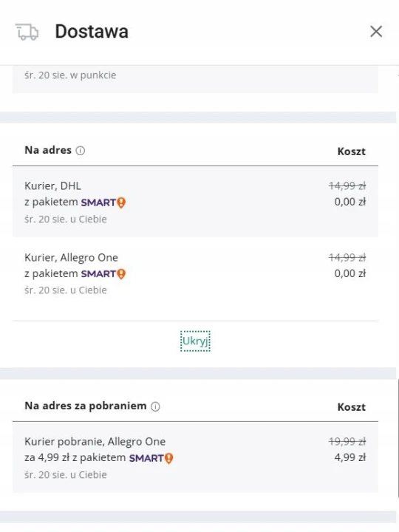Viewport: 399px width, 532px height.
Task: Click the 0,00 zł price for DHL
Action: pos(349,202)
